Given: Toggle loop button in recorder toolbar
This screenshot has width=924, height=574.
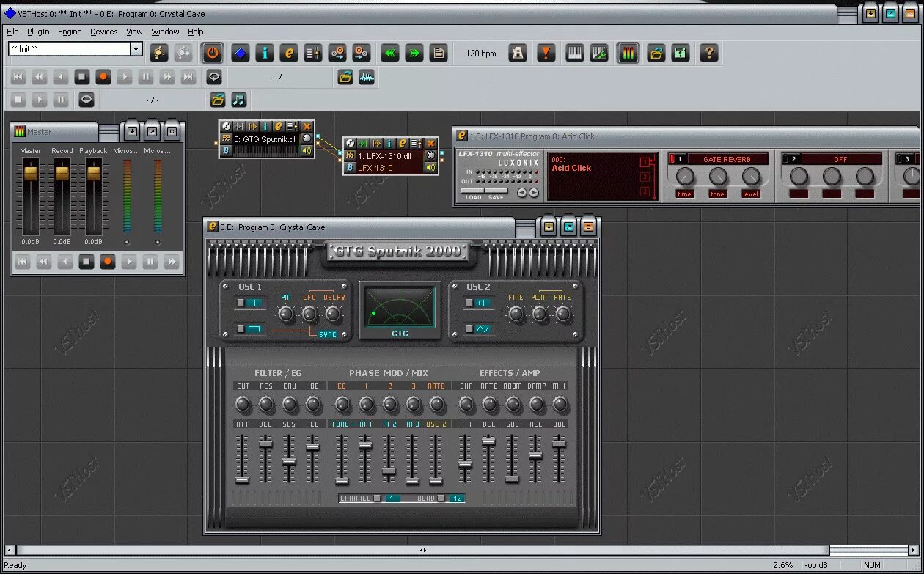Looking at the screenshot, I should click(x=214, y=77).
